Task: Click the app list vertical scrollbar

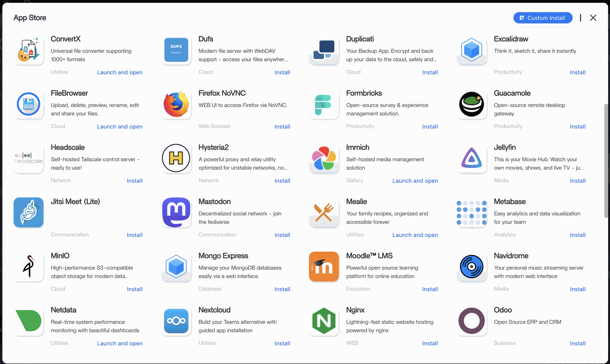Action: click(x=606, y=160)
